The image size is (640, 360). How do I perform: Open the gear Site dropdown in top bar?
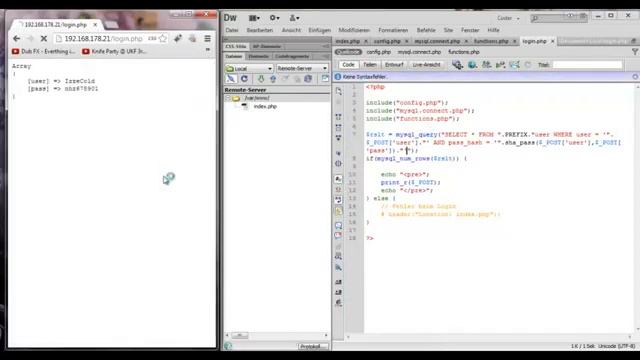tap(274, 18)
